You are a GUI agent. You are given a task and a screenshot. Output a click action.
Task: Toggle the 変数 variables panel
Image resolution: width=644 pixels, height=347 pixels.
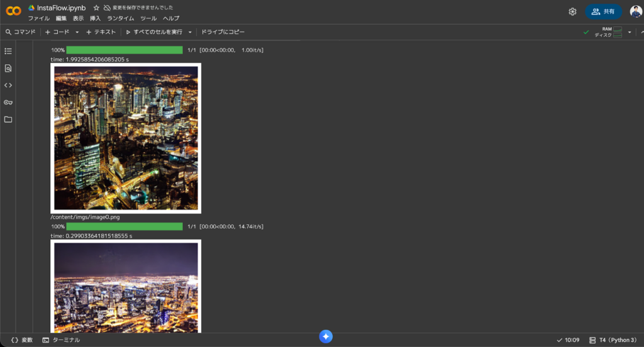(x=22, y=340)
